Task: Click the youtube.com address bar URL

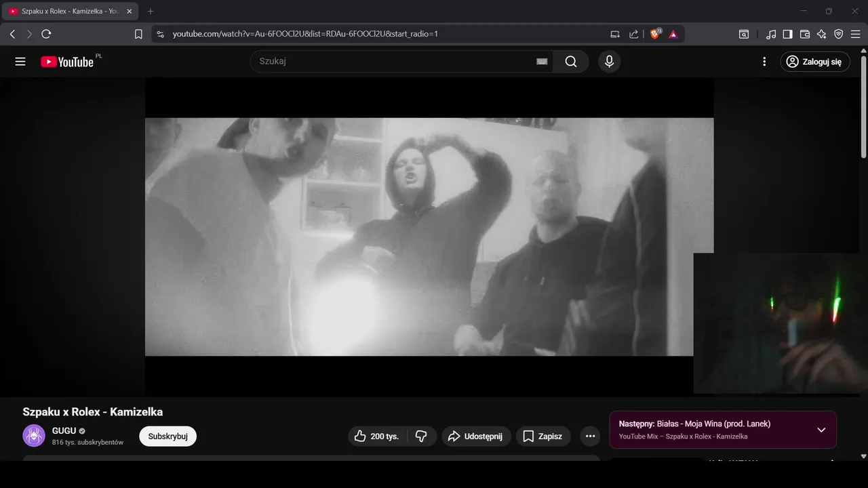Action: coord(305,34)
